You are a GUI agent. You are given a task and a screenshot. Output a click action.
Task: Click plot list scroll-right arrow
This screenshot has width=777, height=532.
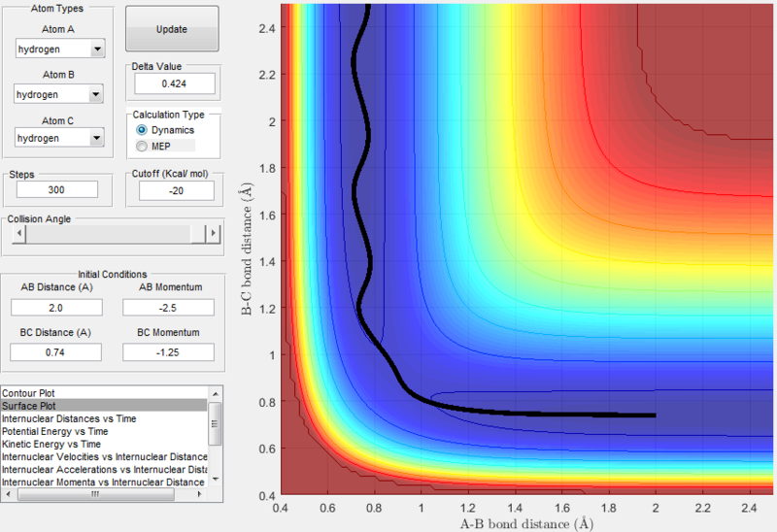[x=200, y=494]
